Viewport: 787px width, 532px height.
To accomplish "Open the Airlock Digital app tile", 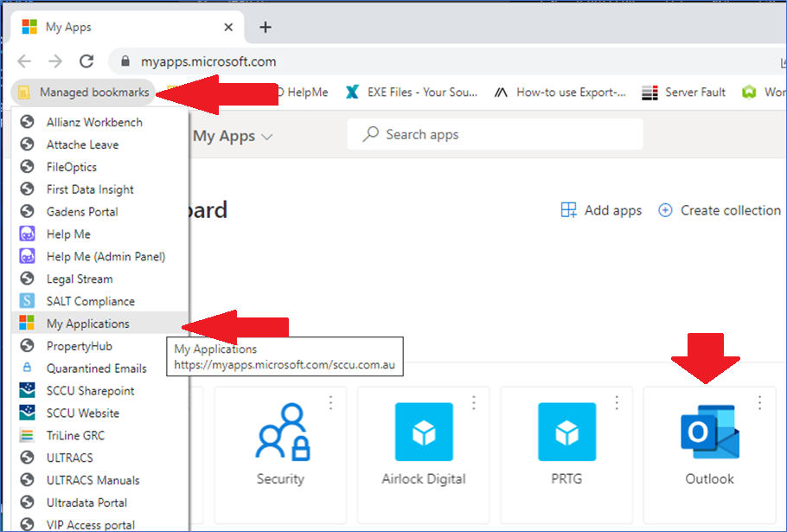I will [x=424, y=455].
